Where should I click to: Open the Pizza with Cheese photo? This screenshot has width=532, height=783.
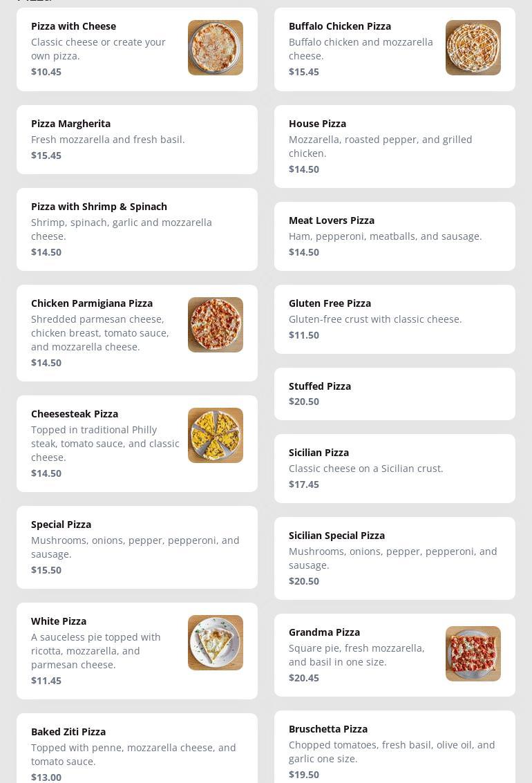(x=215, y=48)
